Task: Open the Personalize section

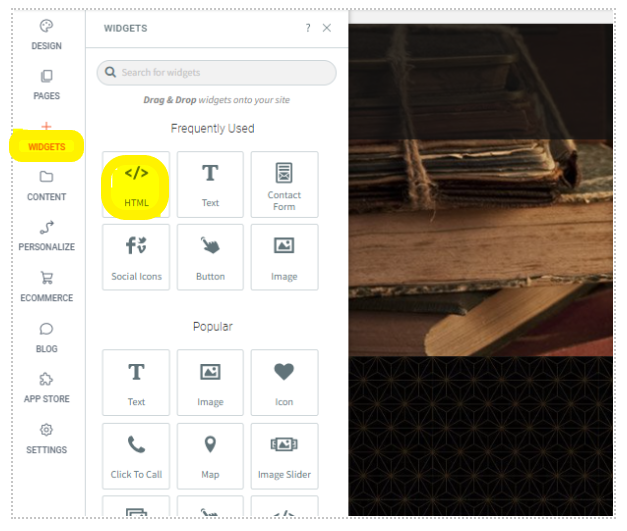Action: tap(46, 236)
